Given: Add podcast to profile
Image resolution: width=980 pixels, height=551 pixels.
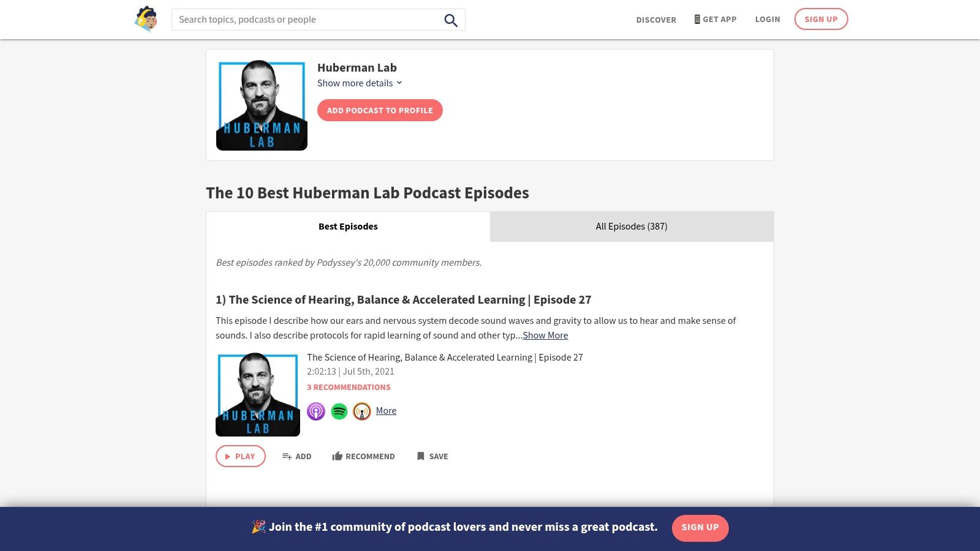Looking at the screenshot, I should pyautogui.click(x=380, y=110).
